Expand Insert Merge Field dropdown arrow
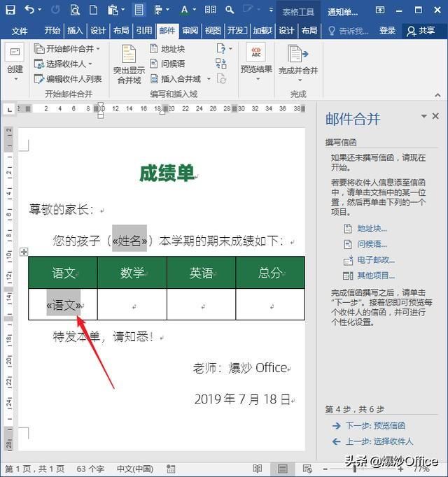The height and width of the screenshot is (477, 448). [x=209, y=79]
